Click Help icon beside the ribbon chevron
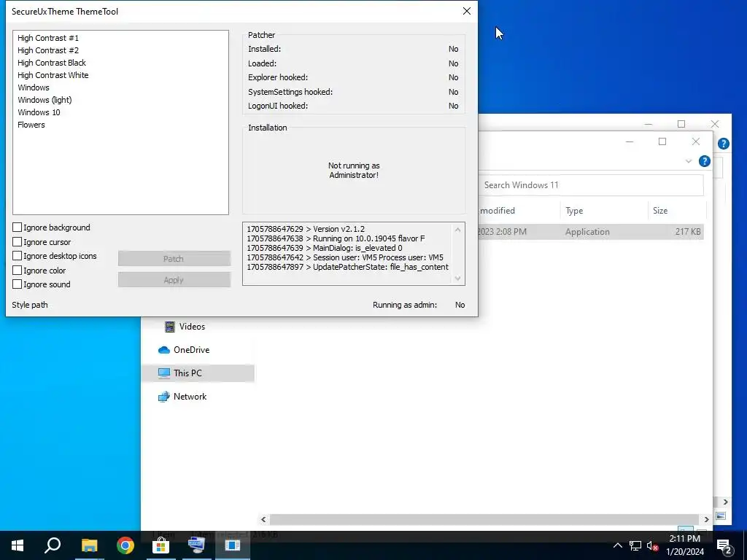 click(705, 161)
